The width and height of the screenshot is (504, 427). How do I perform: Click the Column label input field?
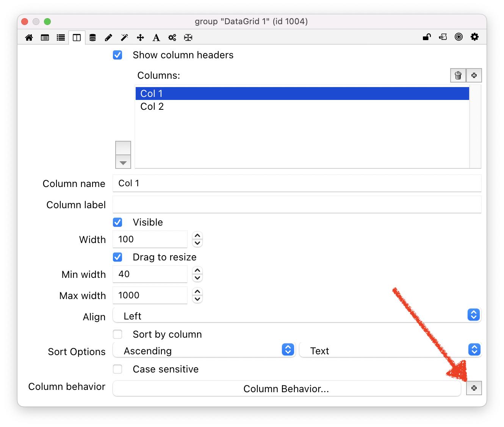click(297, 205)
